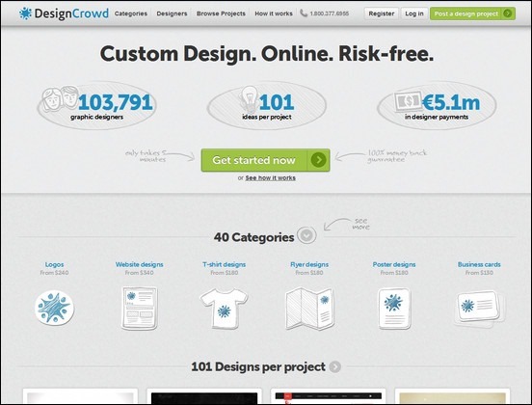Click arrow next to 101 Designs per project
This screenshot has height=405, width=532.
(335, 367)
